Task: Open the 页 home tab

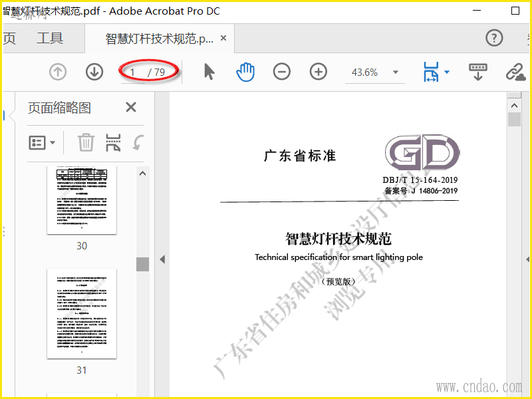Action: pos(9,38)
